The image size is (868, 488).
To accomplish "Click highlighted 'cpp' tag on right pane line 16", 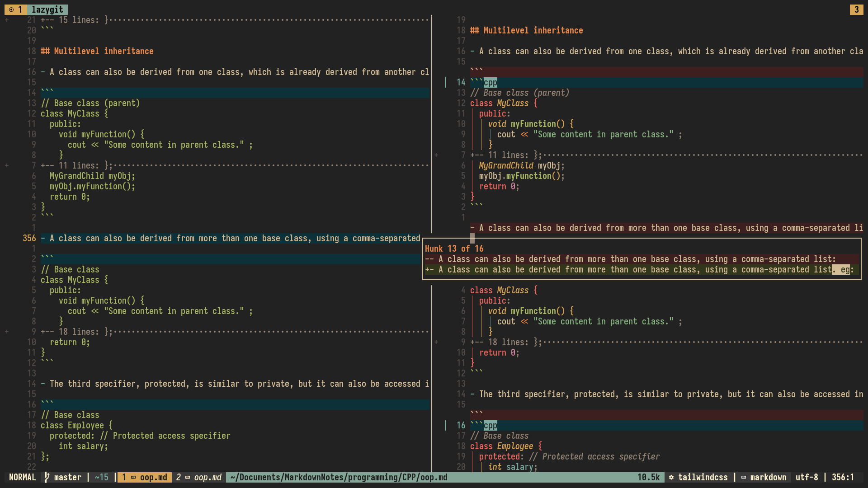I will pos(491,425).
